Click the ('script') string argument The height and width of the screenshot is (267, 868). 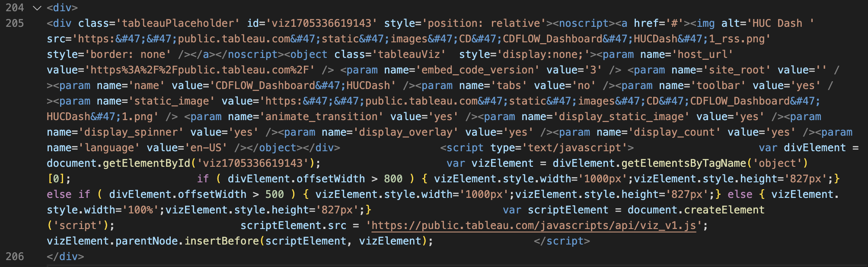coord(78,226)
